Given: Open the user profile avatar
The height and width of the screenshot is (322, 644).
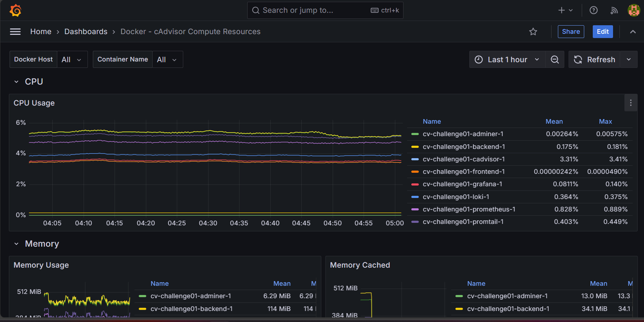Looking at the screenshot, I should [634, 10].
